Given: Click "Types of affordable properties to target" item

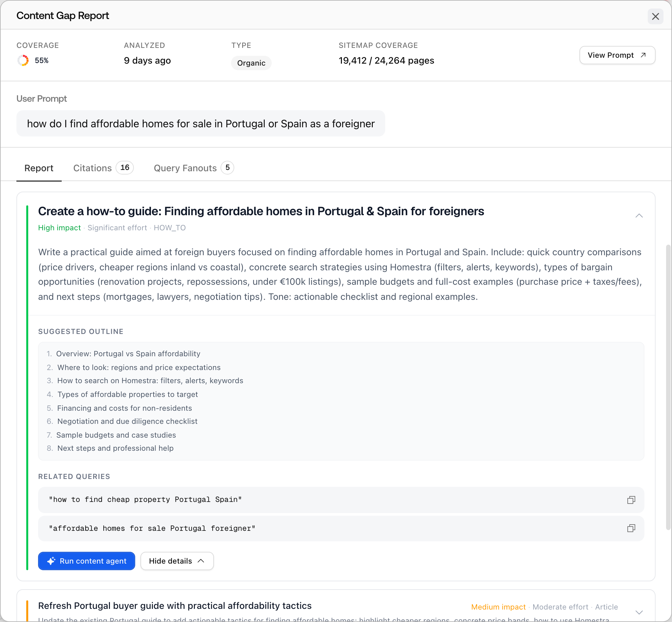Looking at the screenshot, I should pos(127,394).
